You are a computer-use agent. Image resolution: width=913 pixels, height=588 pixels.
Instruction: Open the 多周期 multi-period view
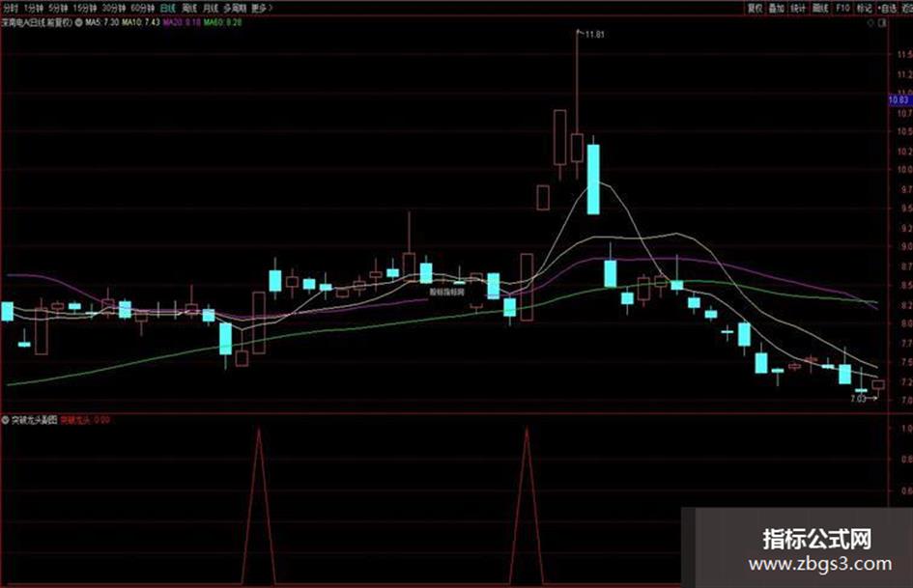pyautogui.click(x=235, y=8)
